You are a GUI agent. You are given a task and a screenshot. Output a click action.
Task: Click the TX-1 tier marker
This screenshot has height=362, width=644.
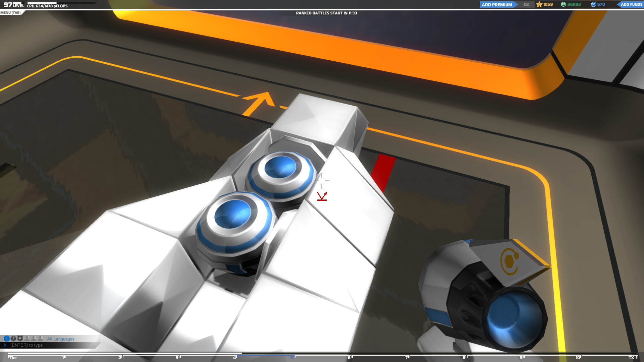click(633, 357)
